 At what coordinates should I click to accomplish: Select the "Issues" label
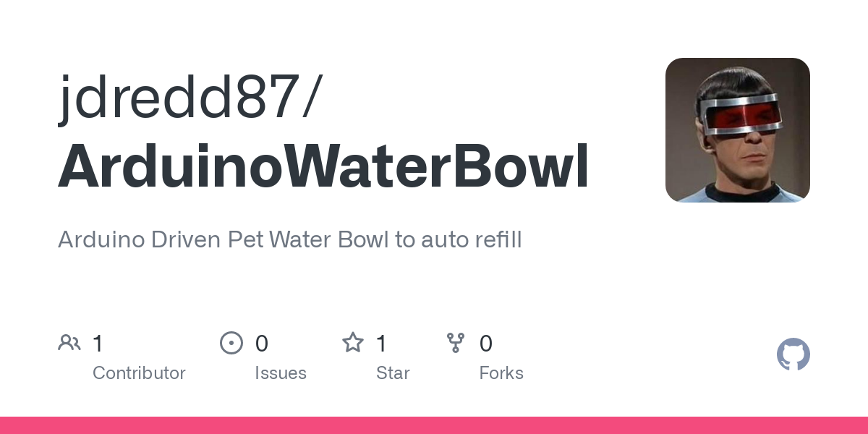[x=280, y=373]
